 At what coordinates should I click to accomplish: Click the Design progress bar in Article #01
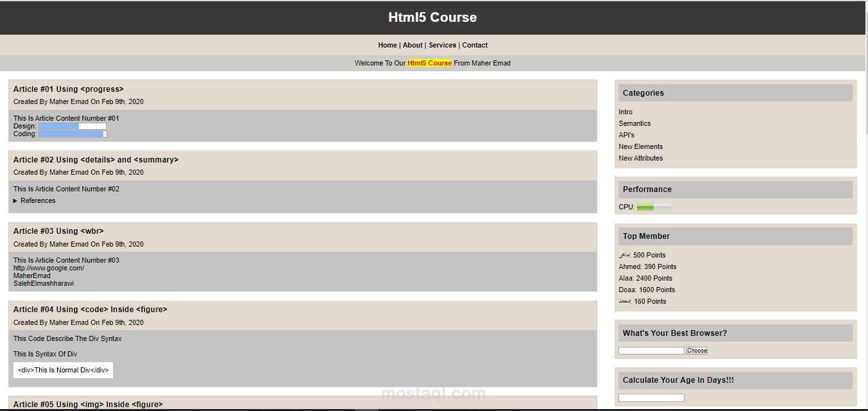(x=72, y=126)
